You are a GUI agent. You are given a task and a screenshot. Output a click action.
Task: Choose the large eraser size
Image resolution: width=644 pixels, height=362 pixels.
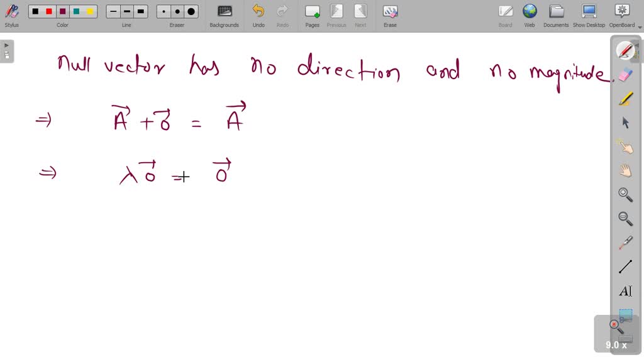pyautogui.click(x=191, y=11)
